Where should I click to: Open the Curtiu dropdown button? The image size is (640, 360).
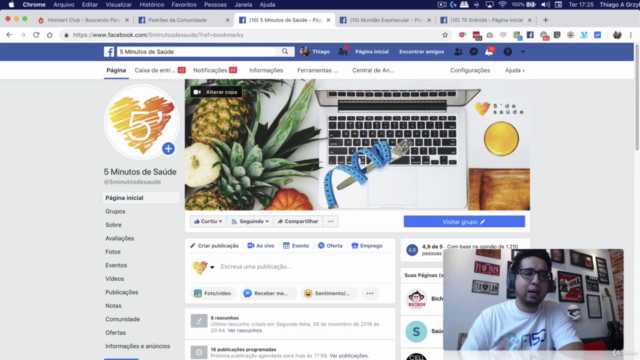[208, 221]
